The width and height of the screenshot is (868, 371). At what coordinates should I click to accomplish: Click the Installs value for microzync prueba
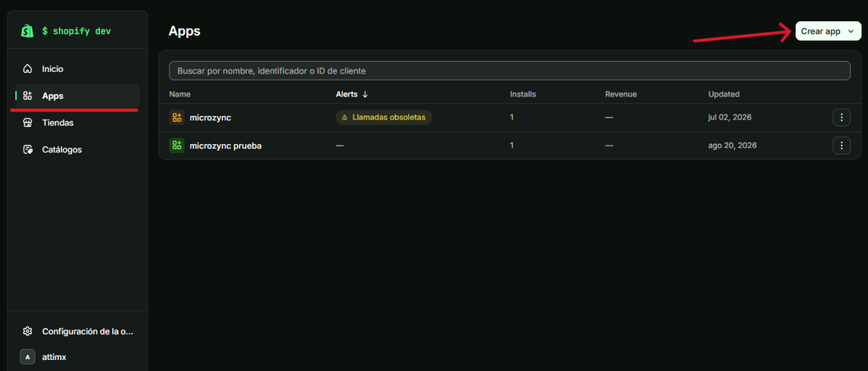click(x=511, y=146)
